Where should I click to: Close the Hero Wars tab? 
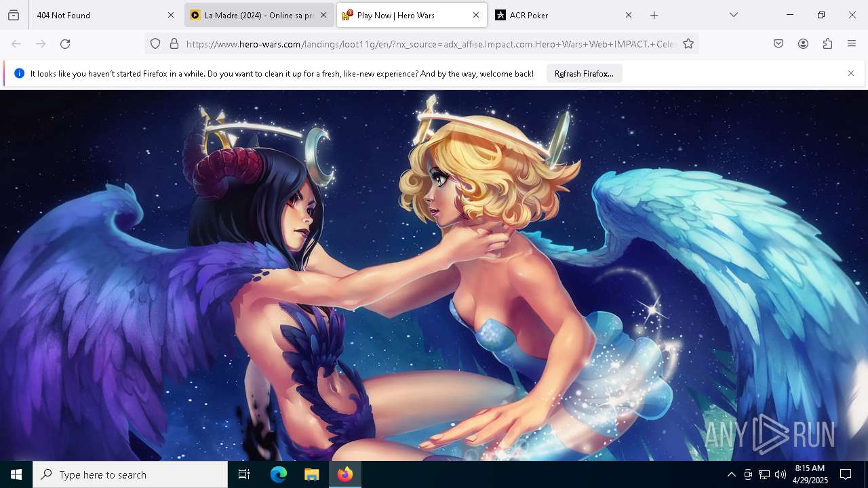pos(476,15)
